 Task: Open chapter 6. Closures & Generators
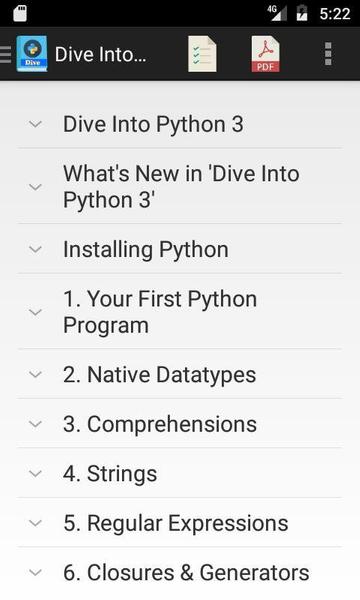pos(179,573)
